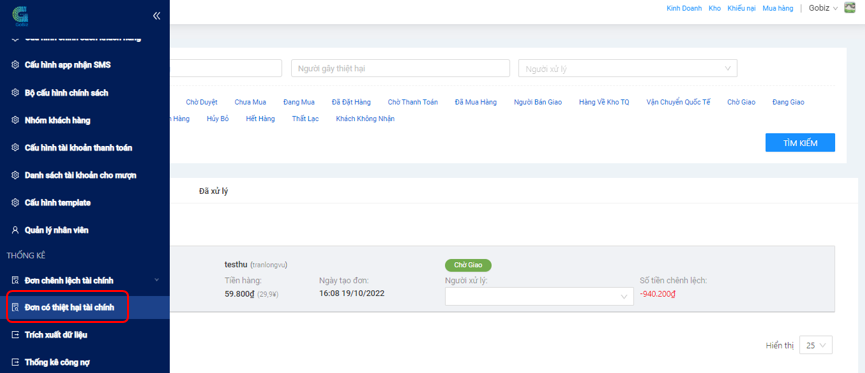Click person icon beside Quản lý nhân viên
The image size is (865, 373).
[15, 230]
